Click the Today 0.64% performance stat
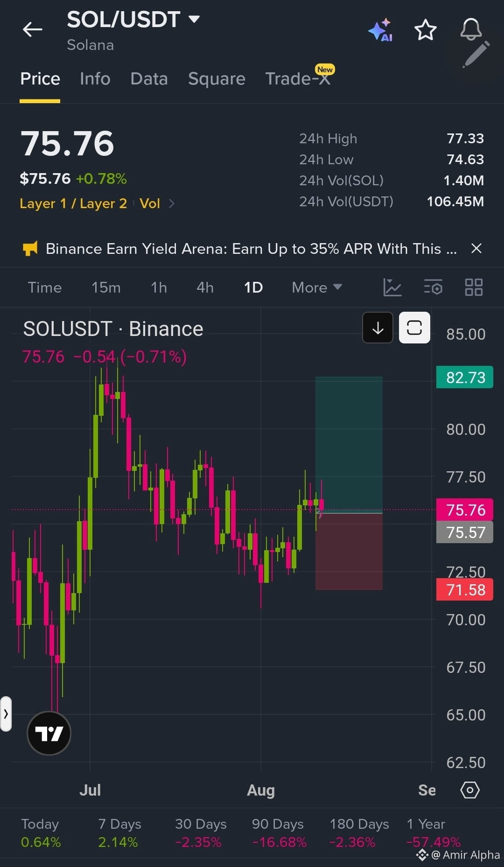 coord(41,833)
